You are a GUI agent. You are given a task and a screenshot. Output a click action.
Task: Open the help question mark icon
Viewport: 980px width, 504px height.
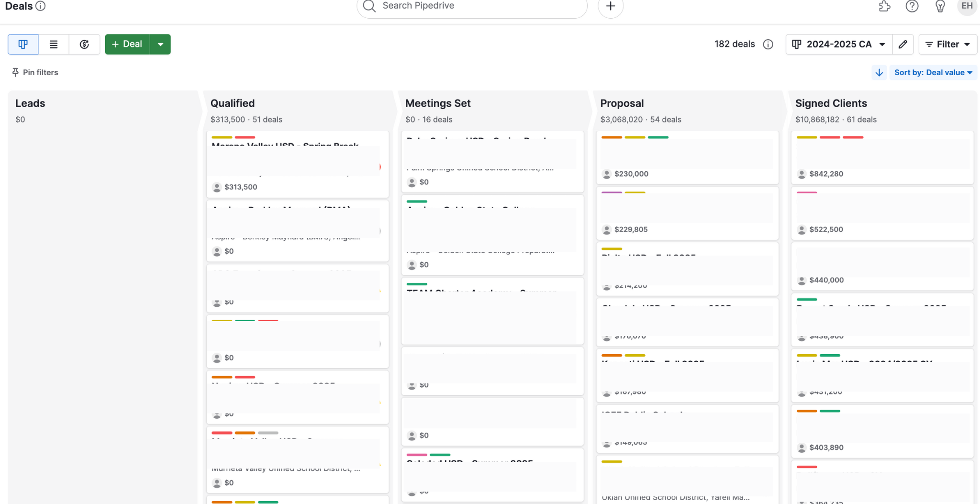click(912, 6)
